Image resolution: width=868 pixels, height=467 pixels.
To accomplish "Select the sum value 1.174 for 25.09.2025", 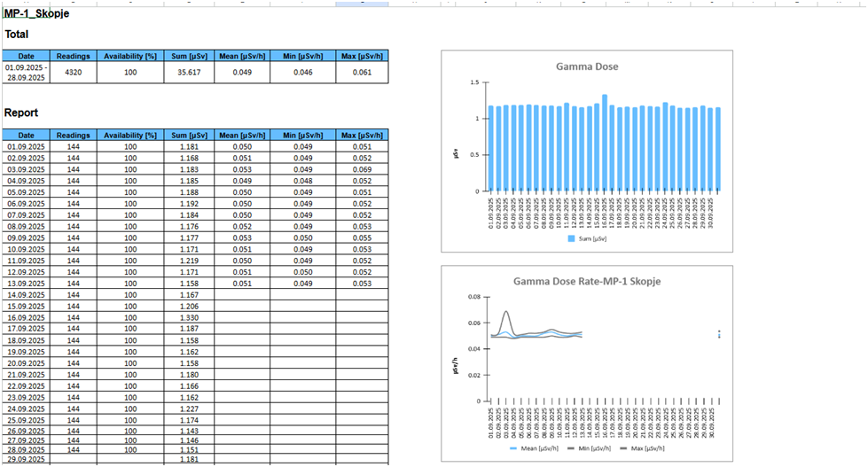I will click(x=190, y=421).
